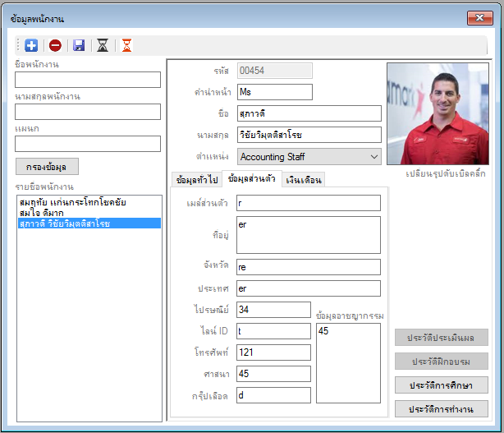This screenshot has width=504, height=433.
Task: Click the black hourglass toolbar icon
Action: pos(103,45)
